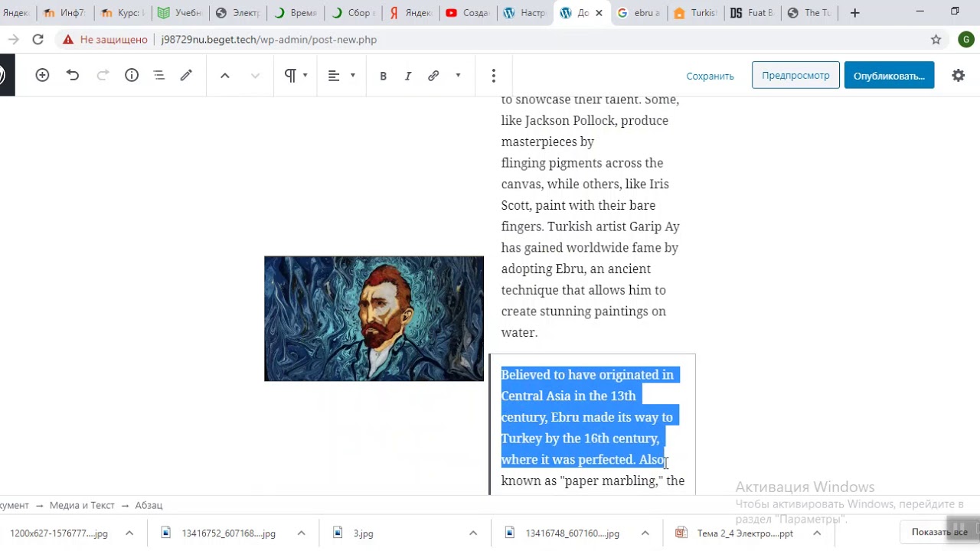
Task: Expand options for 1200x627-1576777 jpg download
Action: [129, 533]
